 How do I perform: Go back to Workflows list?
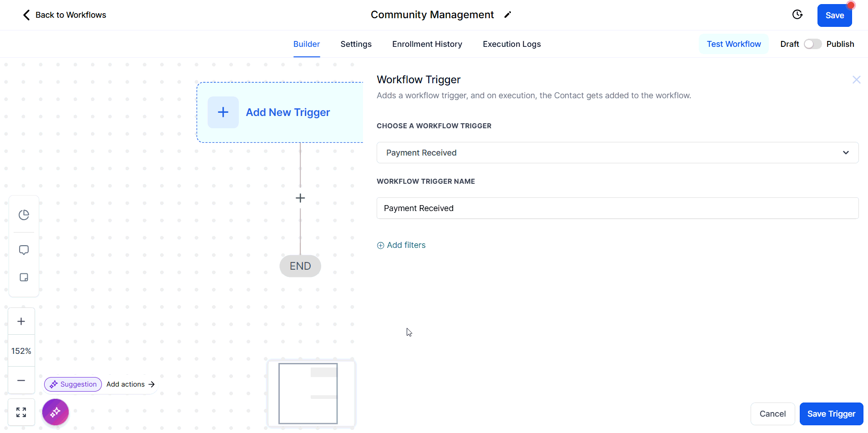click(64, 15)
